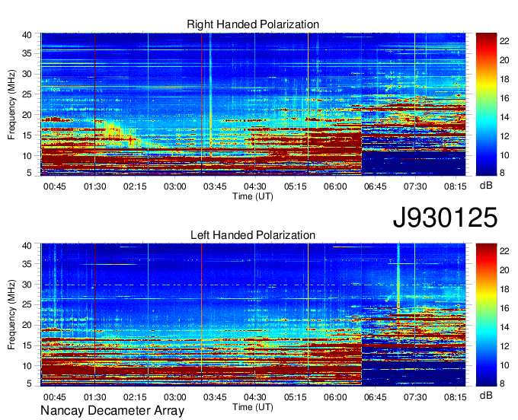Click 5 MHz frequency tick of Left Handed plot
The height and width of the screenshot is (420, 518).
(x=29, y=383)
